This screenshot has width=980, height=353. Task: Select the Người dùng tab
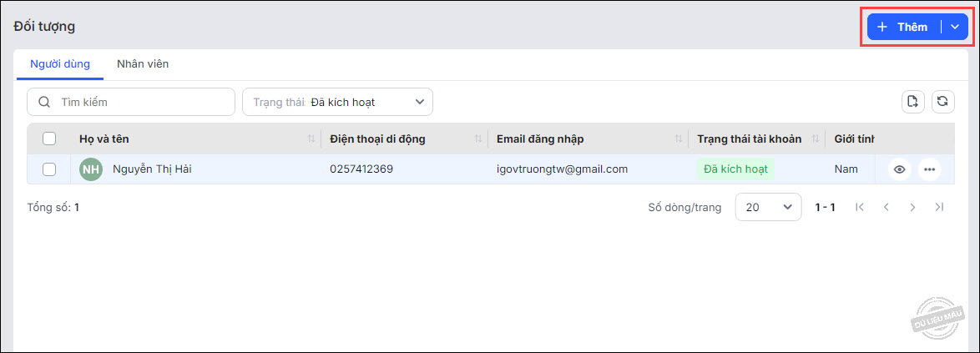point(60,63)
